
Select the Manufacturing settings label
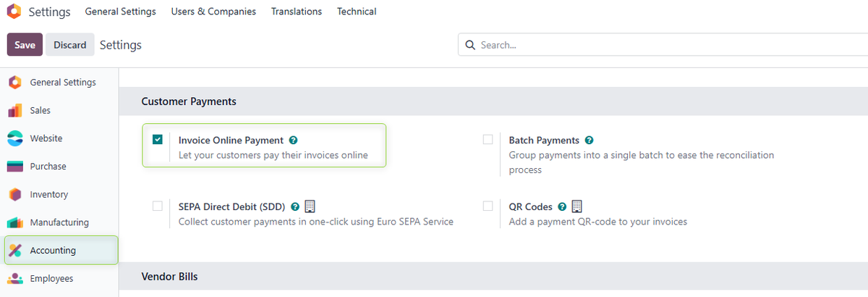[x=59, y=222]
